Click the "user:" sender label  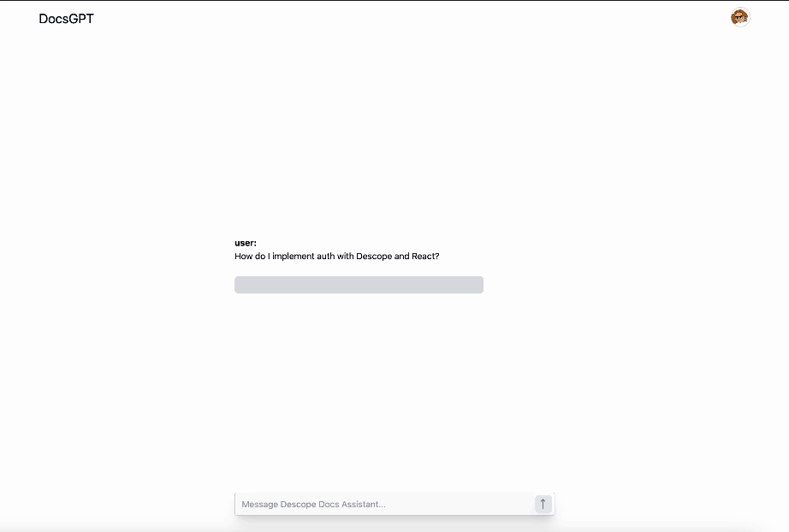point(246,243)
